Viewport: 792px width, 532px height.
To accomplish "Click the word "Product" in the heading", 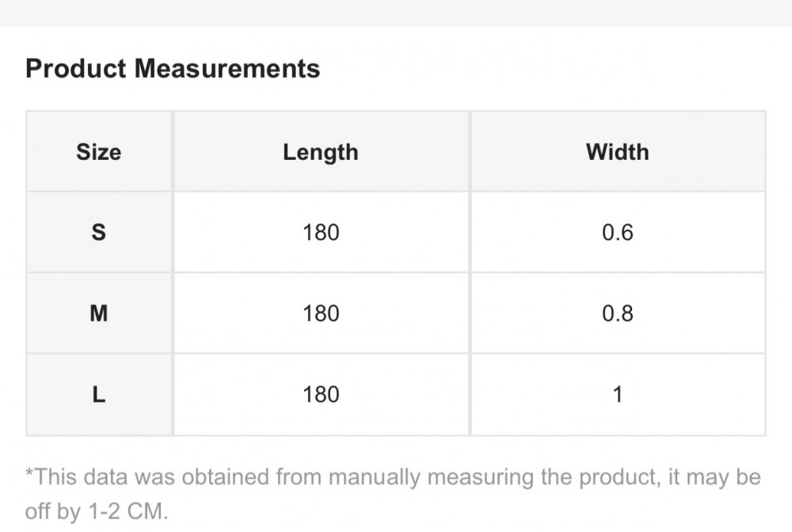I will coord(76,69).
